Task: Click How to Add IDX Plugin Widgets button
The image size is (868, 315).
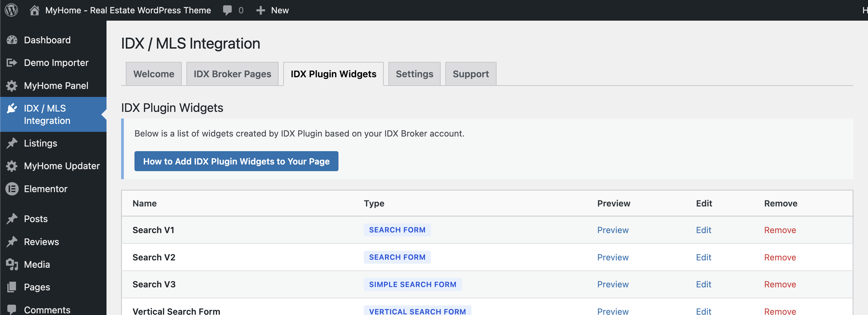Action: [236, 161]
